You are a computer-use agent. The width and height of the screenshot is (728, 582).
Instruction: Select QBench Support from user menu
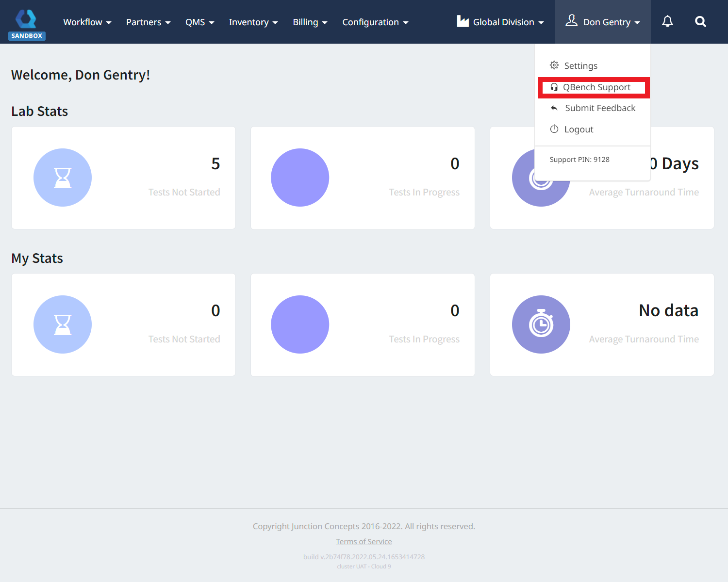pyautogui.click(x=596, y=87)
